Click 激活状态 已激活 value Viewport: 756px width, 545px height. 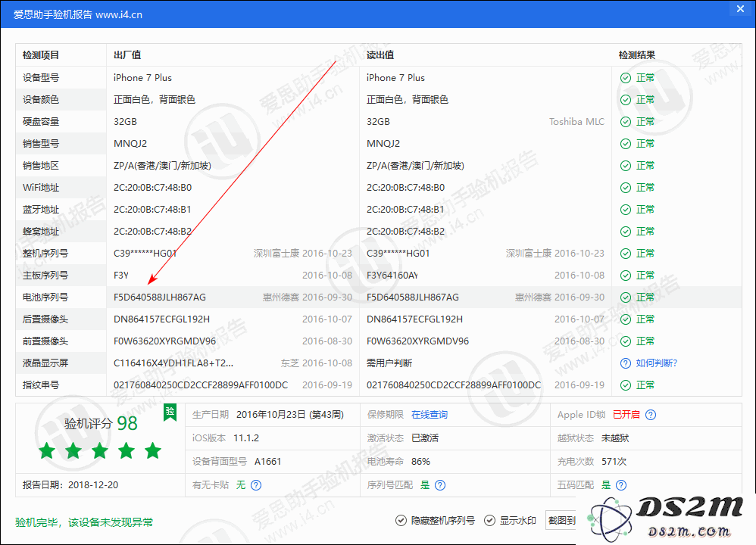(425, 438)
